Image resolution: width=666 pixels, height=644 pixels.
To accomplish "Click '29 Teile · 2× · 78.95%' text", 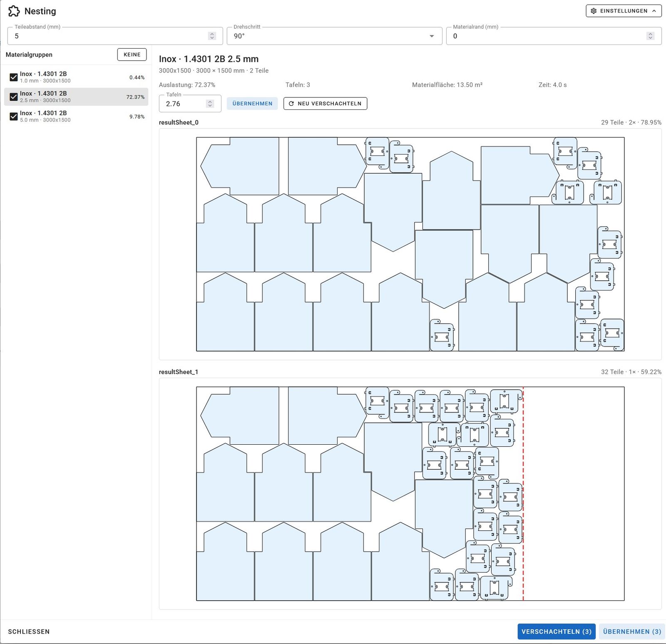I will click(631, 122).
